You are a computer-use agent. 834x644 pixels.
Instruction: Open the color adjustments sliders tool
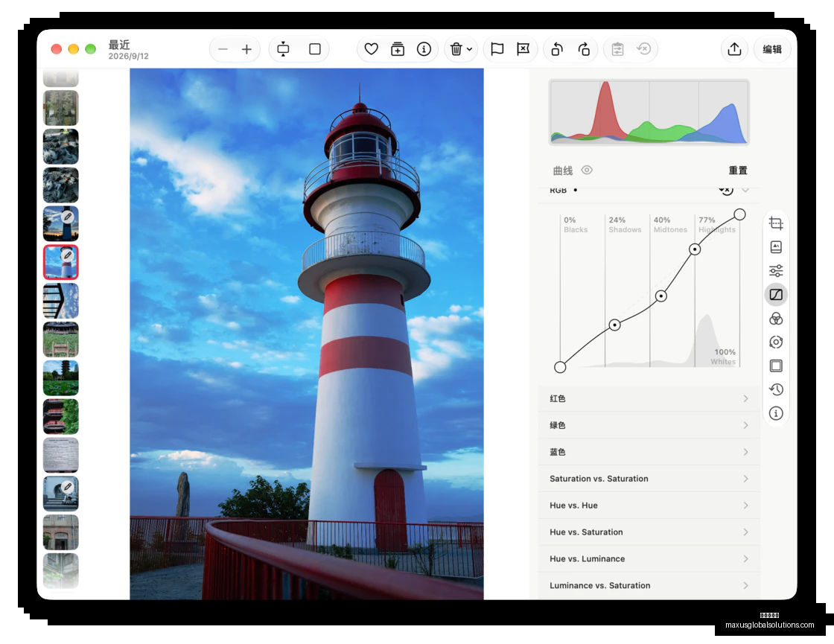coord(776,271)
